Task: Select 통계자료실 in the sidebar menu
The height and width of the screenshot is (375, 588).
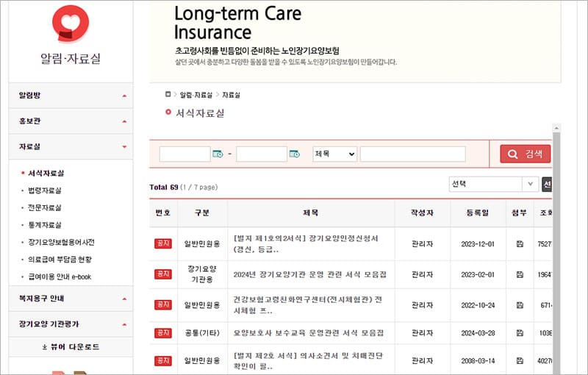Action: pyautogui.click(x=45, y=225)
